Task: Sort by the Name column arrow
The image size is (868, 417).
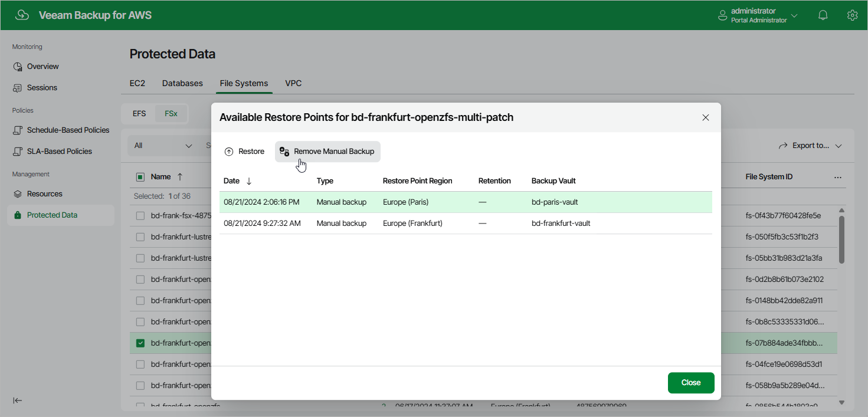Action: coord(180,177)
